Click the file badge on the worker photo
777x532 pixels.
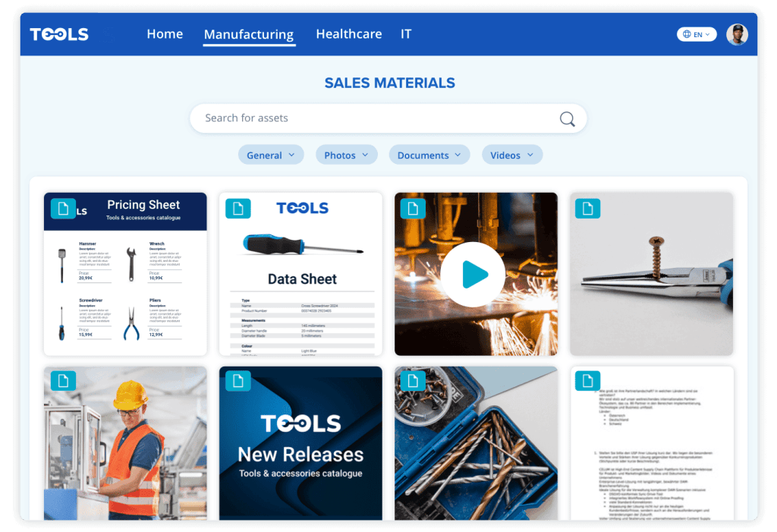[x=63, y=381]
